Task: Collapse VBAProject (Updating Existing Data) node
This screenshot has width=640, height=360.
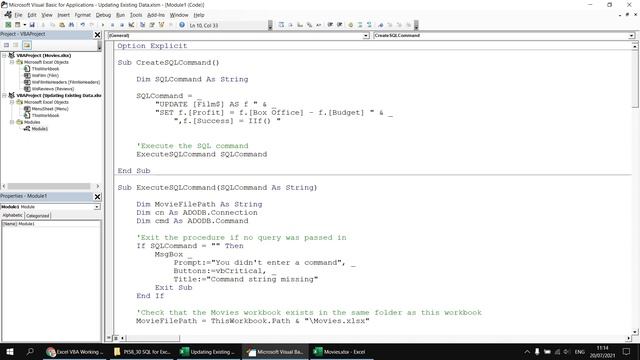Action: (4, 96)
